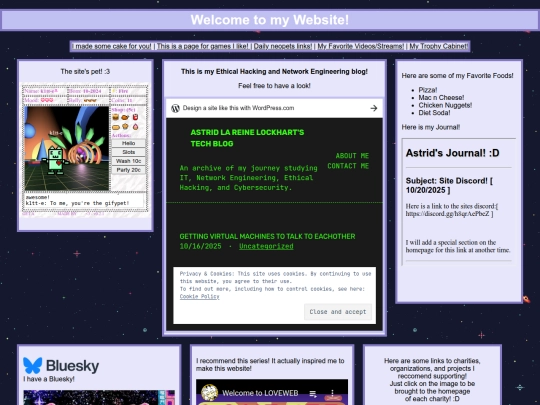Open 'Getting Virtual Machines to Talk' post
540x405 pixels.
coord(267,237)
